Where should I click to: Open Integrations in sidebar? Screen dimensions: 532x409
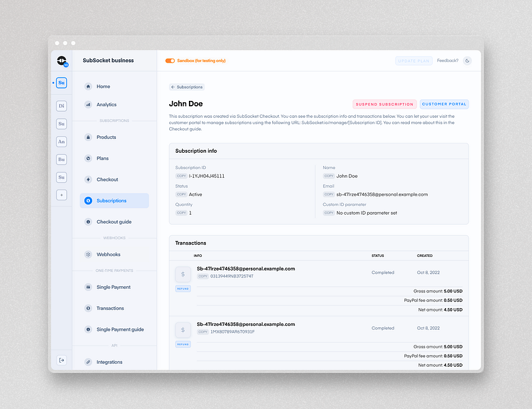click(115, 362)
